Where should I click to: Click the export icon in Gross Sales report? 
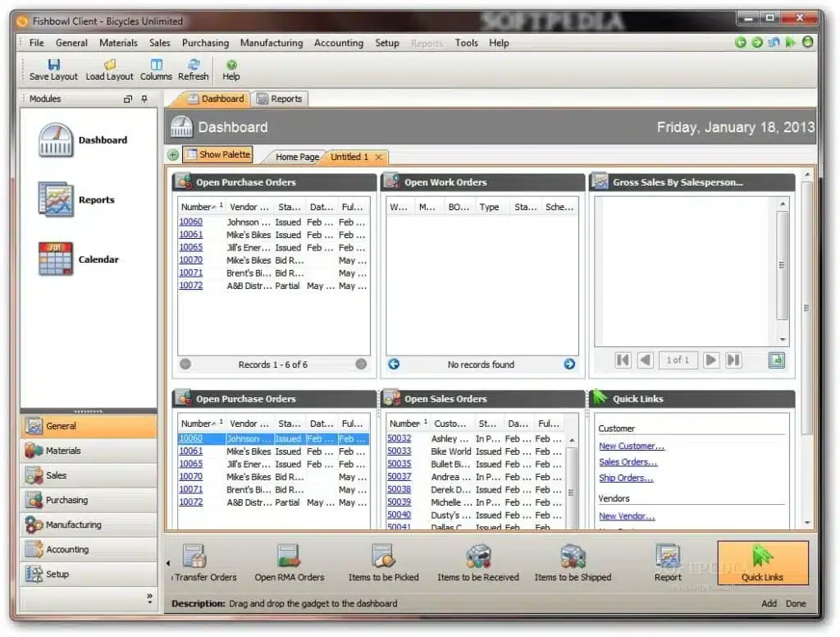tap(776, 360)
